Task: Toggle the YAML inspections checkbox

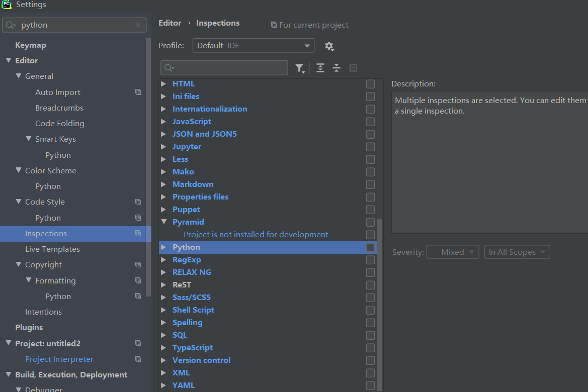Action: click(x=370, y=385)
